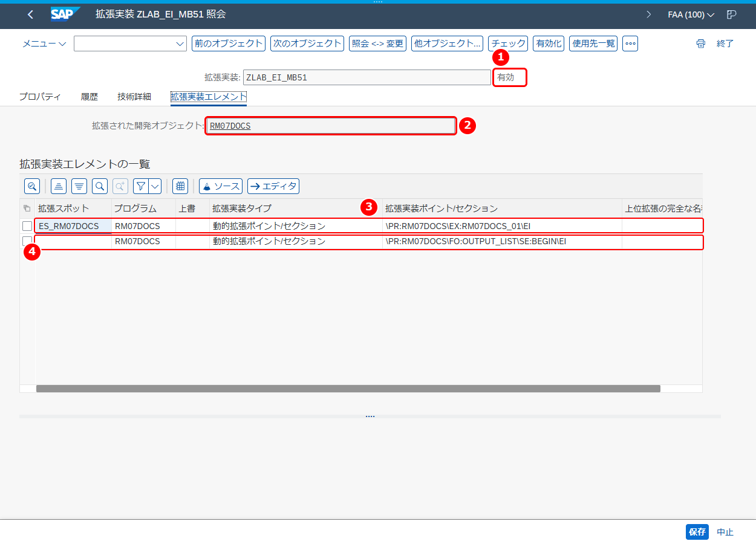The width and height of the screenshot is (756, 544).
Task: Expand the filter options dropdown arrow
Action: [155, 186]
